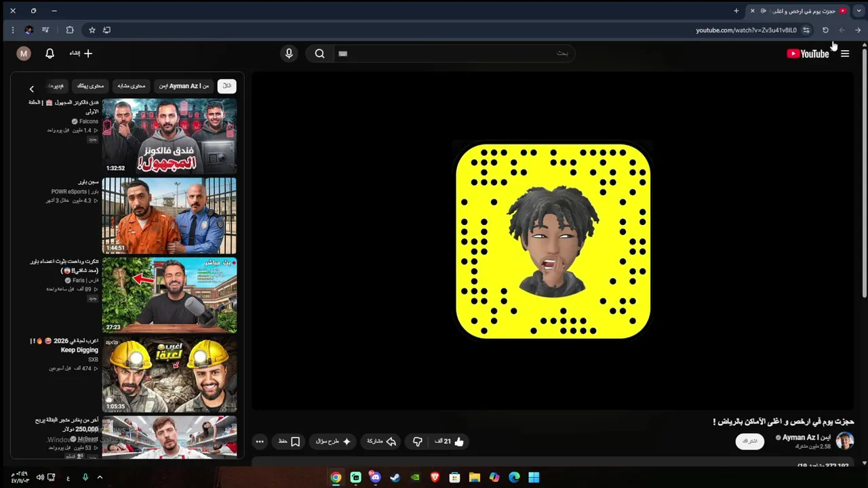This screenshot has width=868, height=488.
Task: Open the Ayman Az channel name link
Action: pyautogui.click(x=806, y=437)
